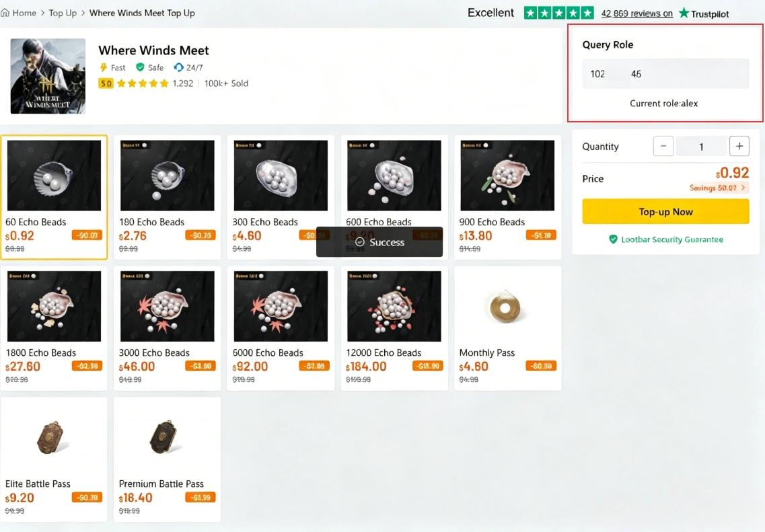
Task: Open the Top Up breadcrumb link
Action: pyautogui.click(x=63, y=13)
